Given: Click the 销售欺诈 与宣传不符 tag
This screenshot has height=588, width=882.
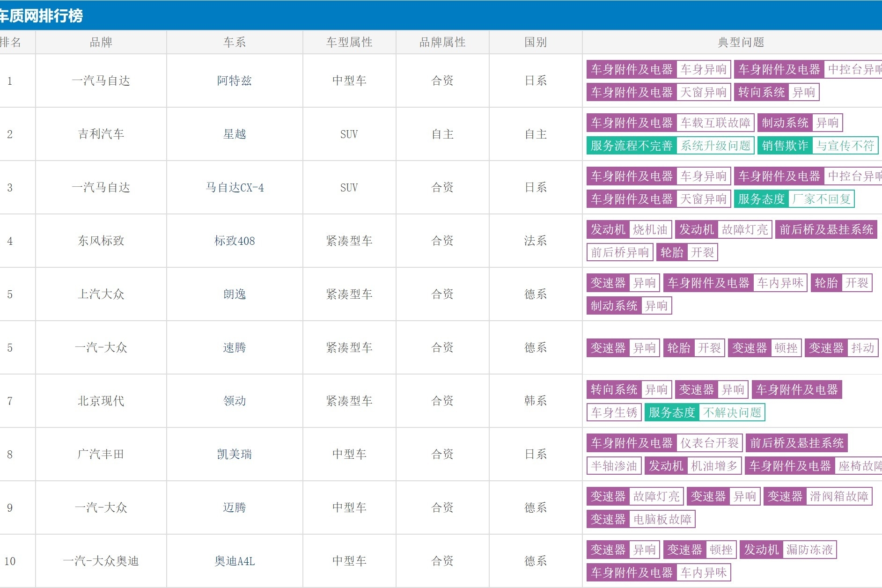Looking at the screenshot, I should pyautogui.click(x=818, y=146).
